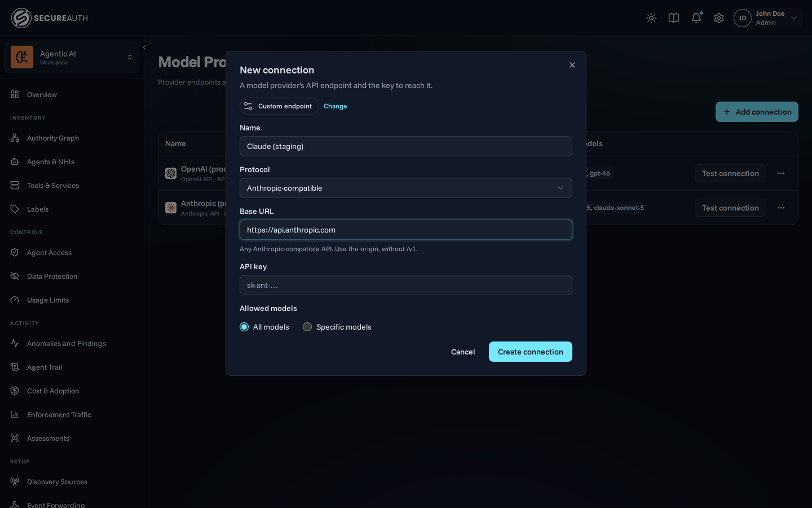Cancel the new connection dialog
Viewport: 812px width, 508px height.
pos(463,352)
